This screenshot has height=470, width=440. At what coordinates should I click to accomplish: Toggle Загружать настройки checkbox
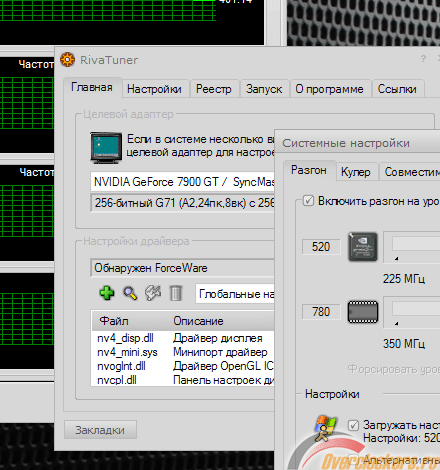[353, 425]
